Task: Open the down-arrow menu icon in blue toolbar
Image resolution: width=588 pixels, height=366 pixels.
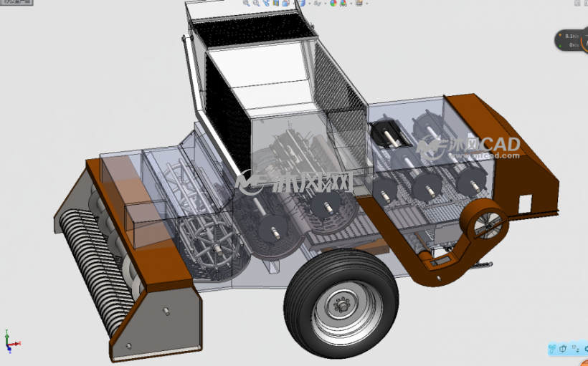Action: pos(575,349)
